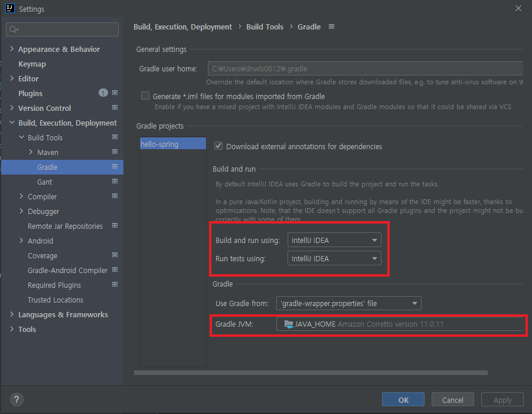Click the breadcrumb project-level icon after Gradle
532x414 pixels.
click(331, 27)
